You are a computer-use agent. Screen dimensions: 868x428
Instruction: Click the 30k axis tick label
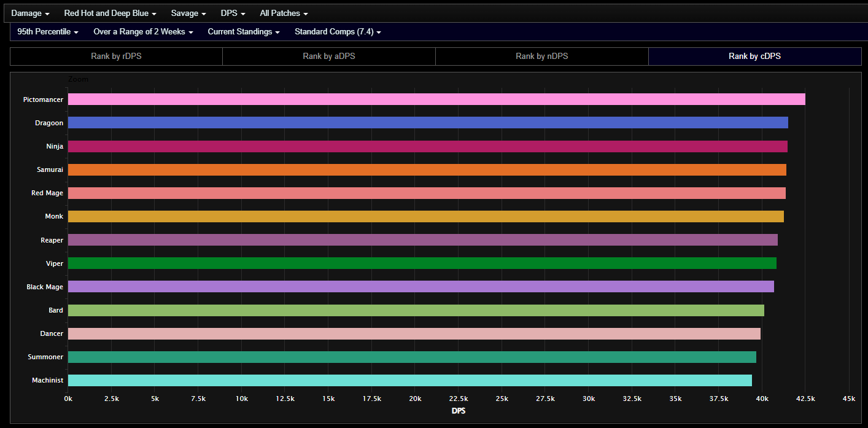coord(589,399)
